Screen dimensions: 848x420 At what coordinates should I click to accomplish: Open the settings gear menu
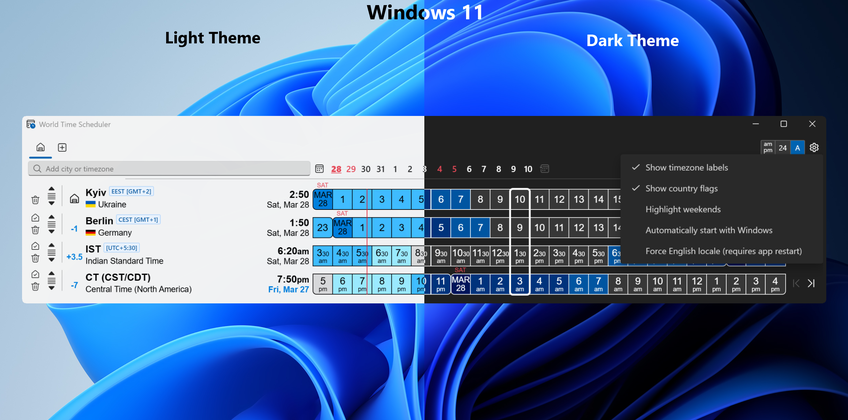tap(814, 148)
